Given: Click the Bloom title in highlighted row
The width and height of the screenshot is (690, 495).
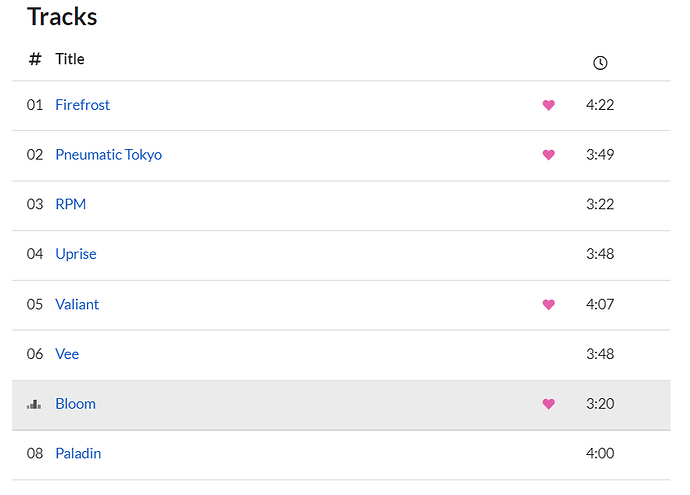Looking at the screenshot, I should coord(75,403).
